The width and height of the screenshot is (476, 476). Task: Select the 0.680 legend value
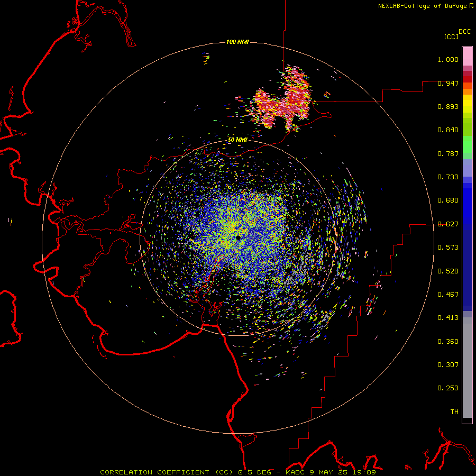(x=448, y=200)
